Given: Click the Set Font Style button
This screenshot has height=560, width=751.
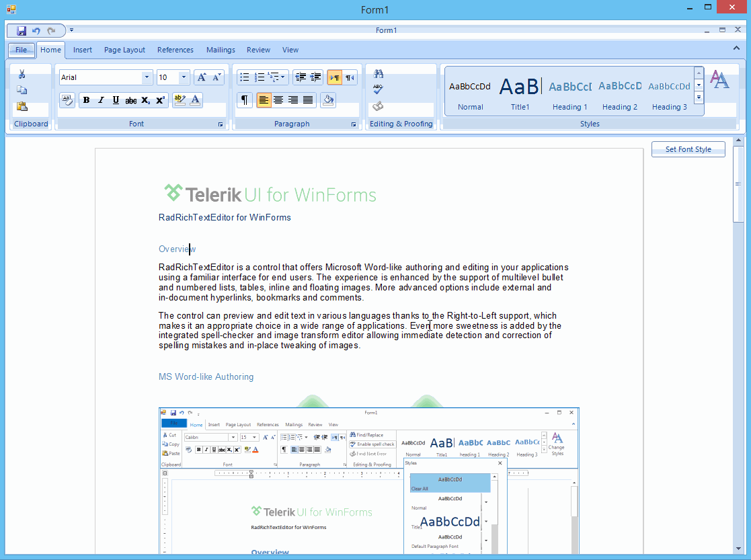Looking at the screenshot, I should click(x=688, y=149).
